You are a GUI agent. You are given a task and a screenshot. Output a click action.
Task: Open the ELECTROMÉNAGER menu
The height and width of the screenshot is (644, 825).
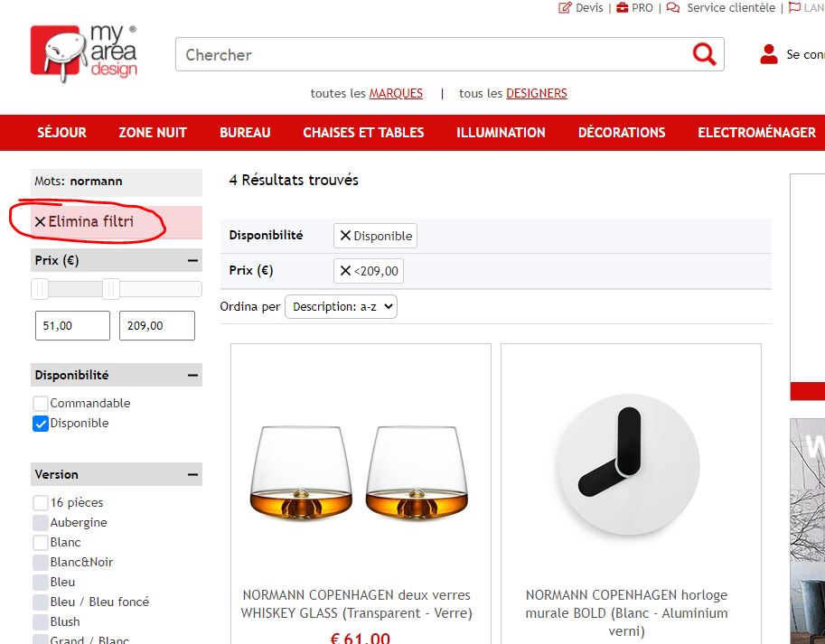tap(756, 133)
